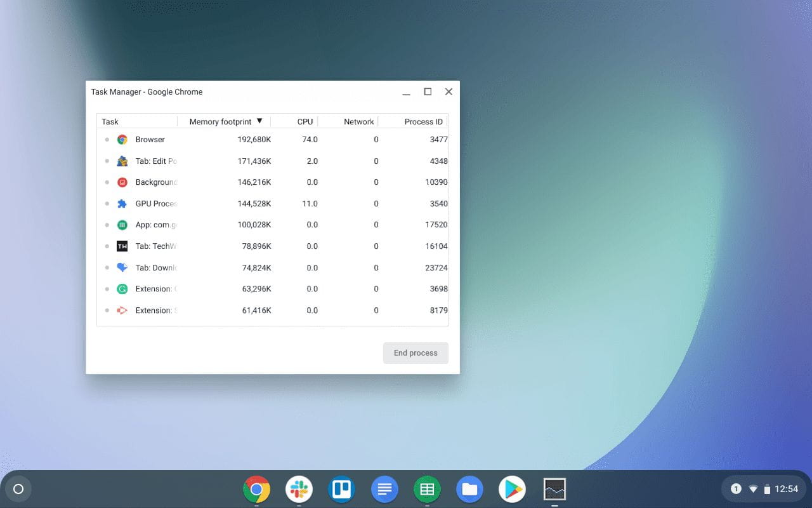The width and height of the screenshot is (812, 508).
Task: Open Chrome from the shelf
Action: point(256,489)
